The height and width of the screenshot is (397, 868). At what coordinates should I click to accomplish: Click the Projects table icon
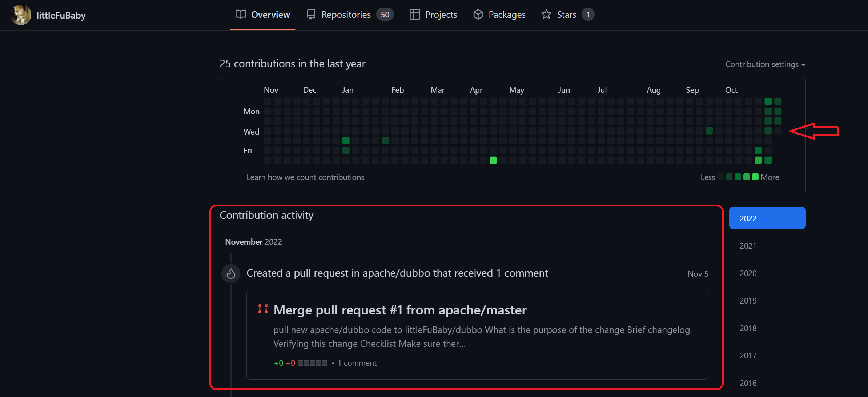415,15
